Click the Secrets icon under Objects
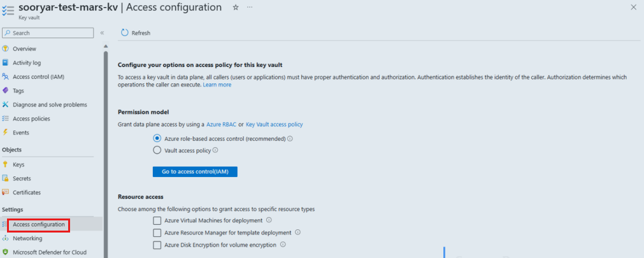This screenshot has height=258, width=644. coord(5,178)
